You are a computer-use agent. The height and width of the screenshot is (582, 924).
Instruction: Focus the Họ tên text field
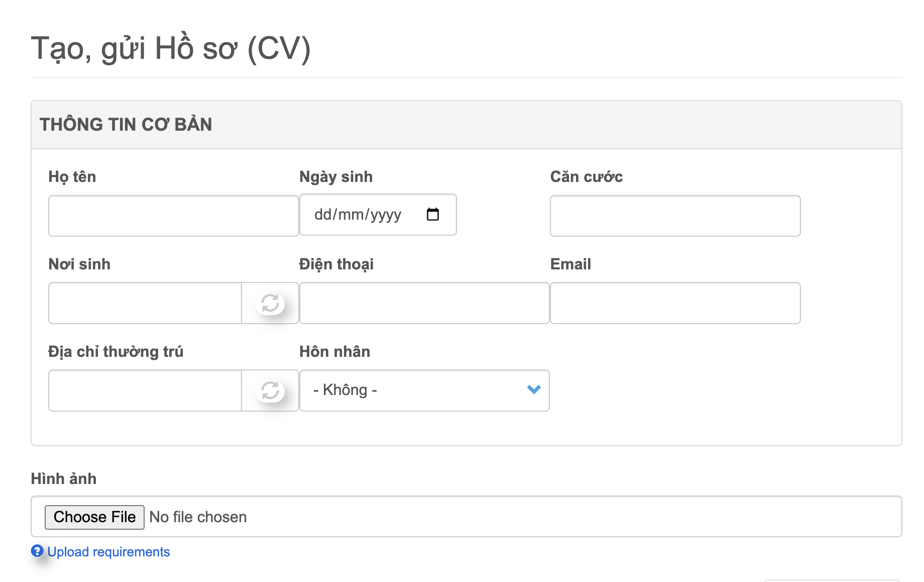point(173,216)
